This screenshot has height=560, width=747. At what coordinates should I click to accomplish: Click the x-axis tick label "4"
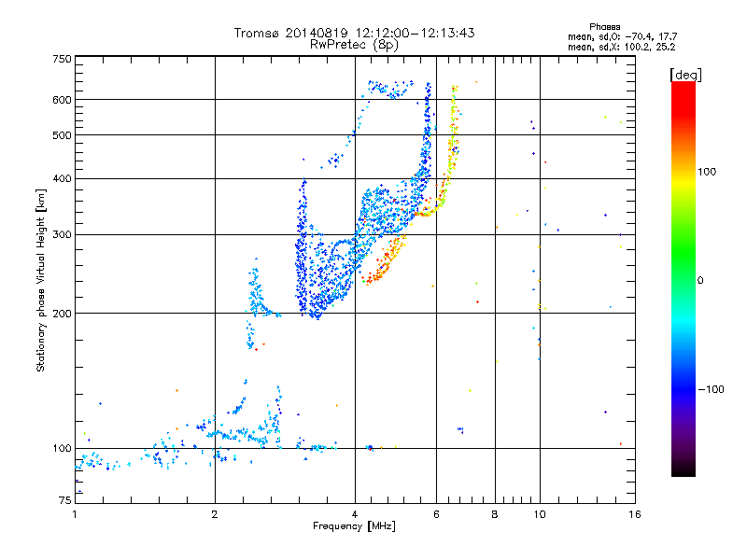pyautogui.click(x=355, y=514)
